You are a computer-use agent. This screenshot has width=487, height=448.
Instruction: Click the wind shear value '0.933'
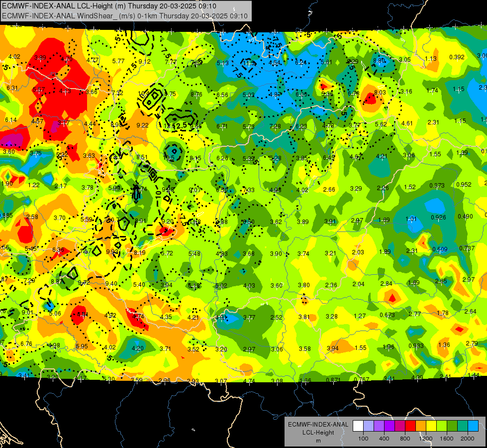[416, 346]
